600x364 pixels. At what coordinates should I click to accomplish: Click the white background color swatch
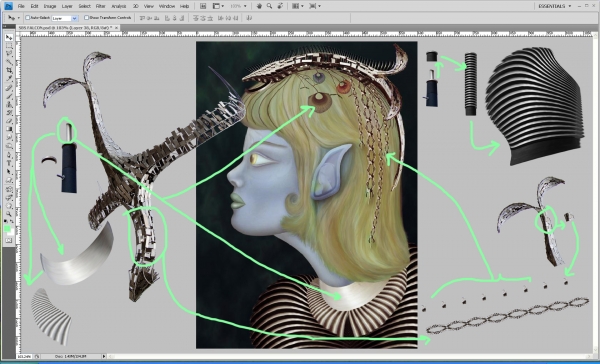[x=11, y=233]
